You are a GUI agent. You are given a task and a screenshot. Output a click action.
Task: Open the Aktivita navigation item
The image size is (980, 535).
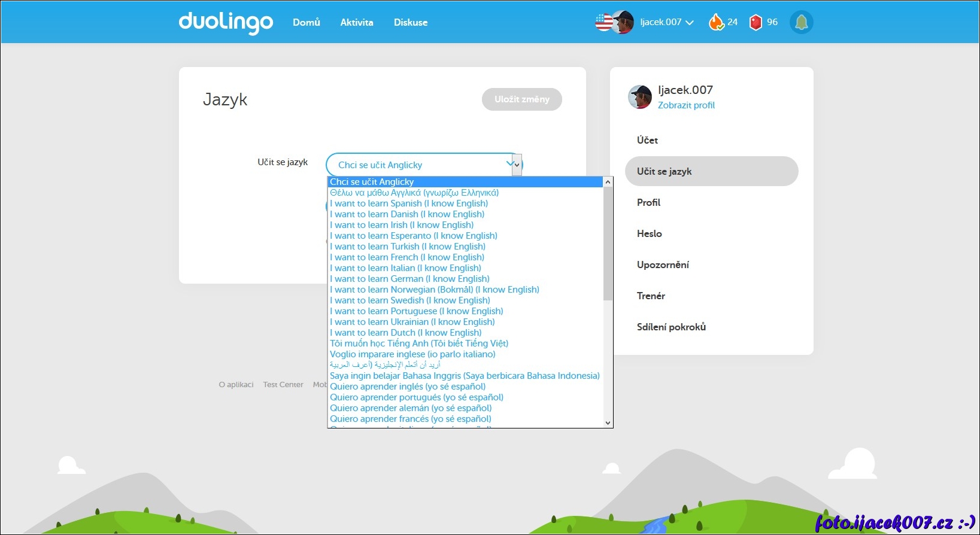coord(357,23)
